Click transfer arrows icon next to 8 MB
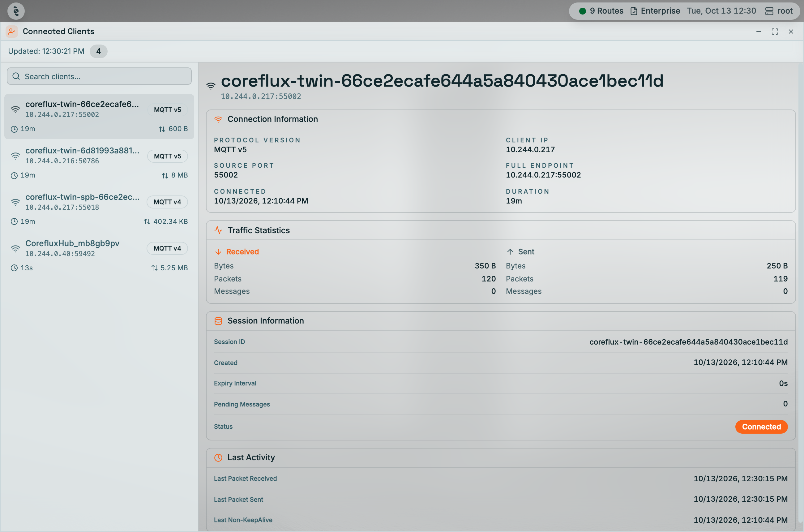This screenshot has width=804, height=532. pos(165,175)
